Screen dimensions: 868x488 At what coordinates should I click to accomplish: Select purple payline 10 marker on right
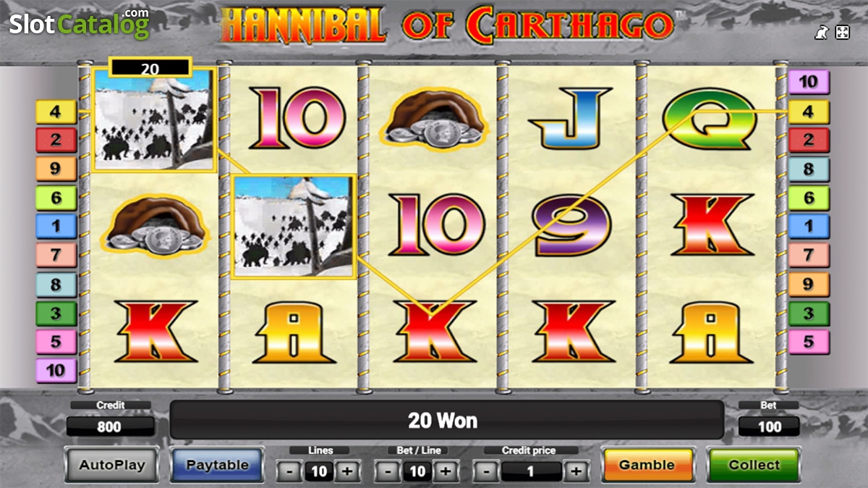809,82
